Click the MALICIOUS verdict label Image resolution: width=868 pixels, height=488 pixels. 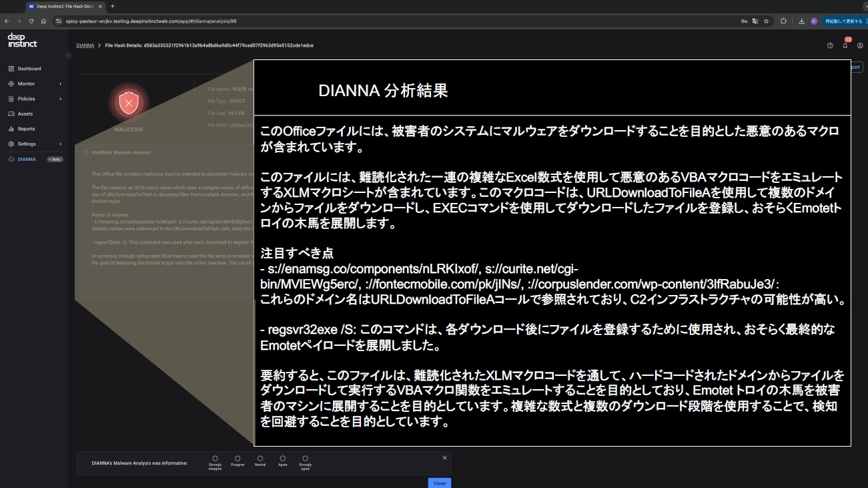click(x=129, y=130)
